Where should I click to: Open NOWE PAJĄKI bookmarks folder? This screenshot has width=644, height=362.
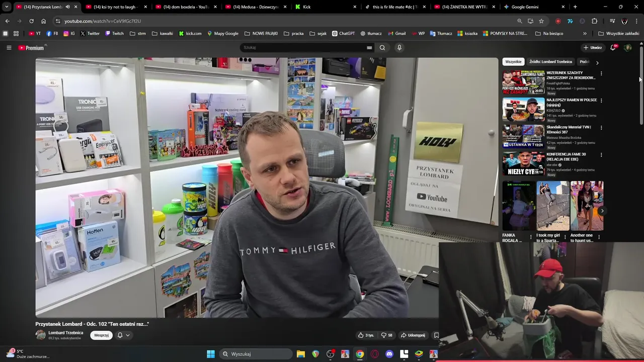click(x=261, y=34)
